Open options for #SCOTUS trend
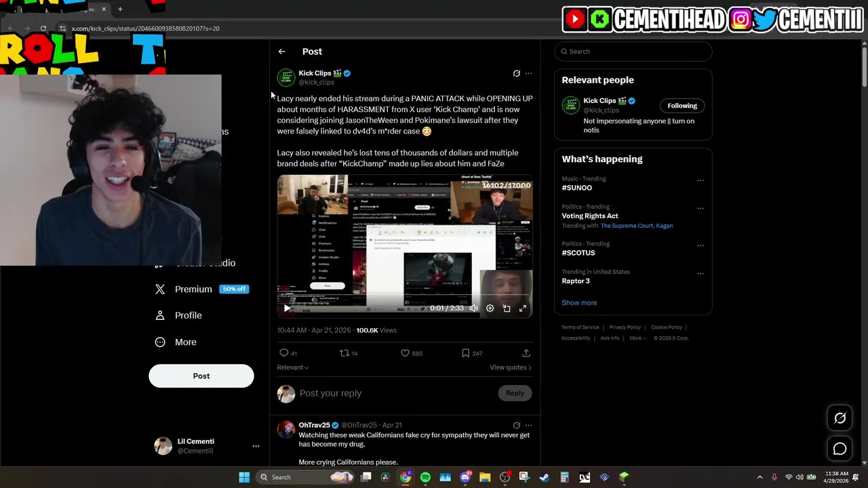Image resolution: width=868 pixels, height=488 pixels. click(x=701, y=245)
